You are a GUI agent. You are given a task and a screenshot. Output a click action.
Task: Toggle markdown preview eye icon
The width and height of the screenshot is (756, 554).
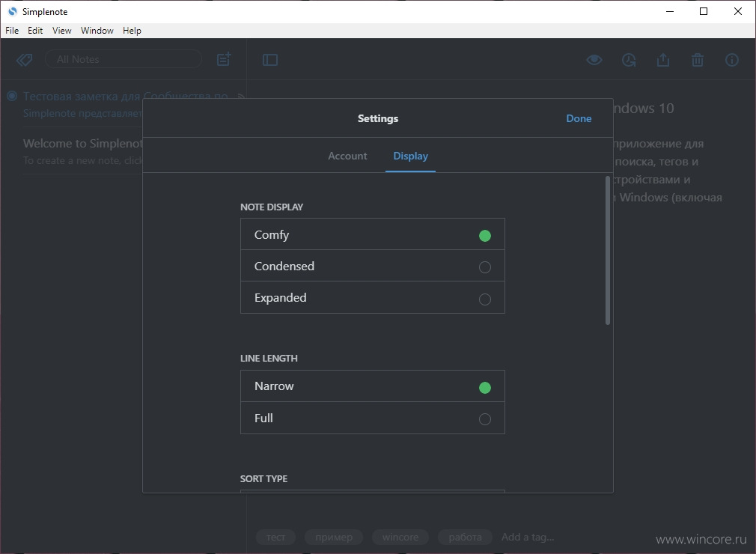click(x=594, y=60)
